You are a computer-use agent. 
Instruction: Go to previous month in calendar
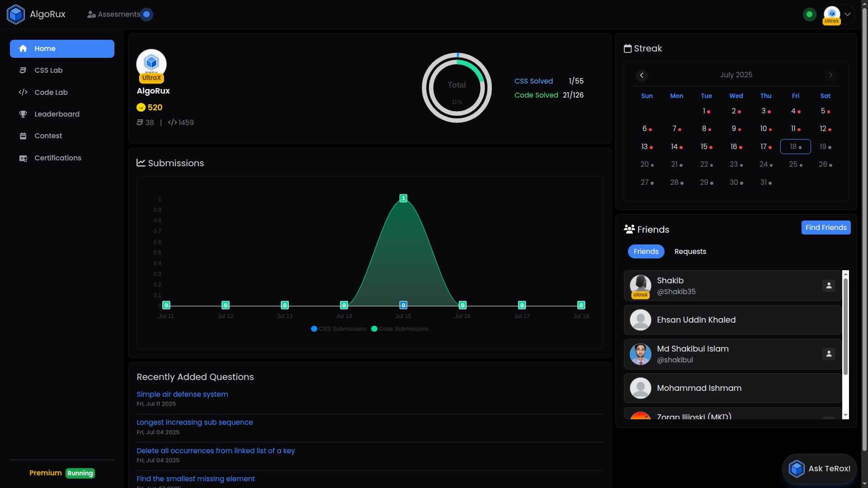coord(642,75)
